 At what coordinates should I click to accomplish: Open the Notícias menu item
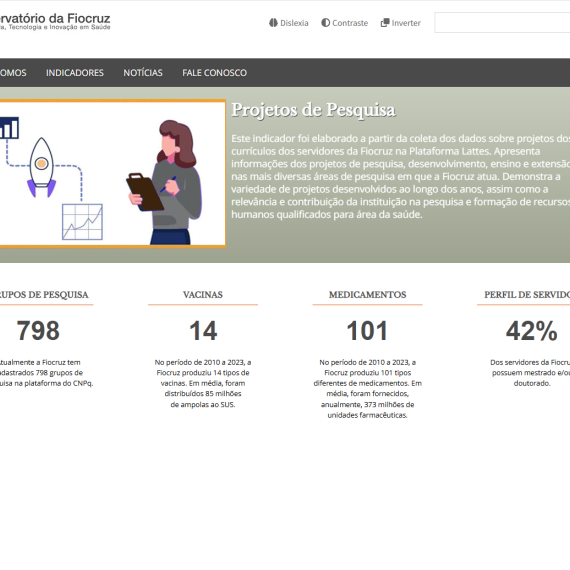pos(143,73)
